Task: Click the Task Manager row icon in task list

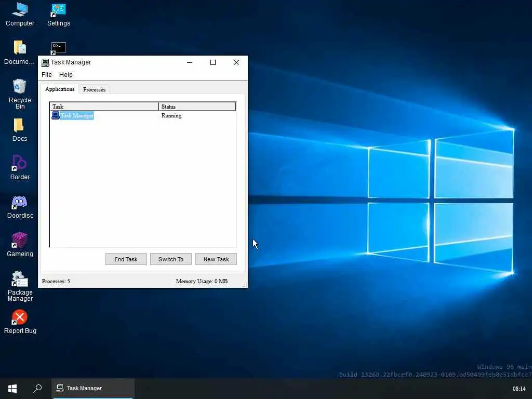Action: pos(55,115)
